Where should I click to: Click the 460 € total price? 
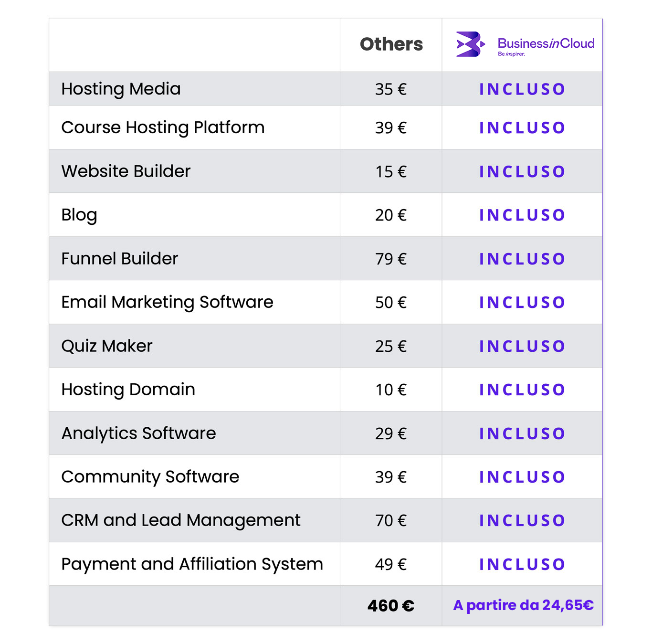(x=391, y=606)
